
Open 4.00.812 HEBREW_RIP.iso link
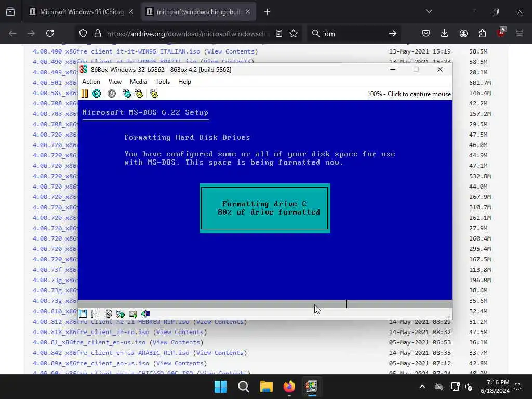coord(111,322)
